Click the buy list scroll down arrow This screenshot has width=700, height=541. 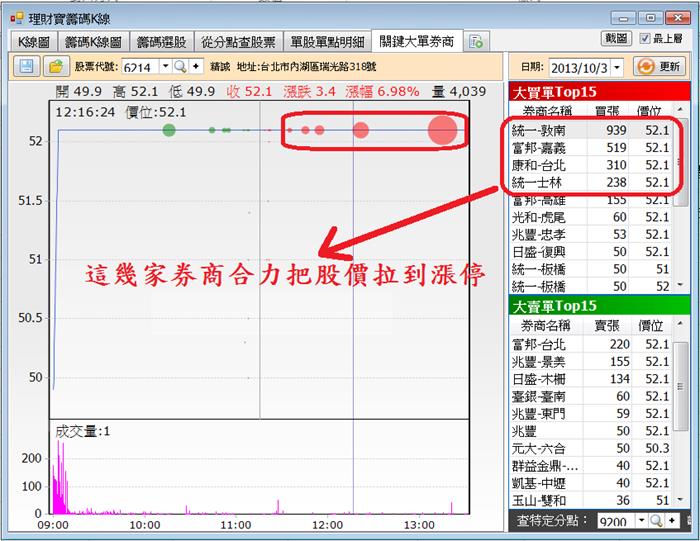pyautogui.click(x=680, y=285)
